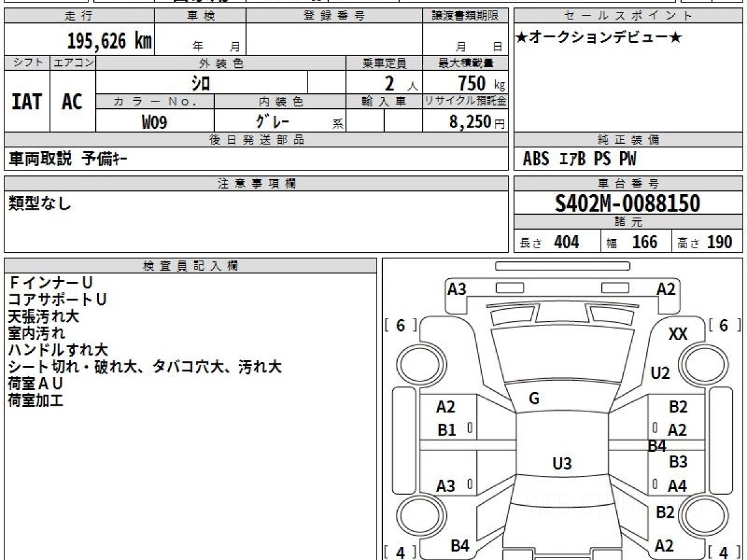
Task: Click the B1 mark on the diagram
Action: [447, 429]
